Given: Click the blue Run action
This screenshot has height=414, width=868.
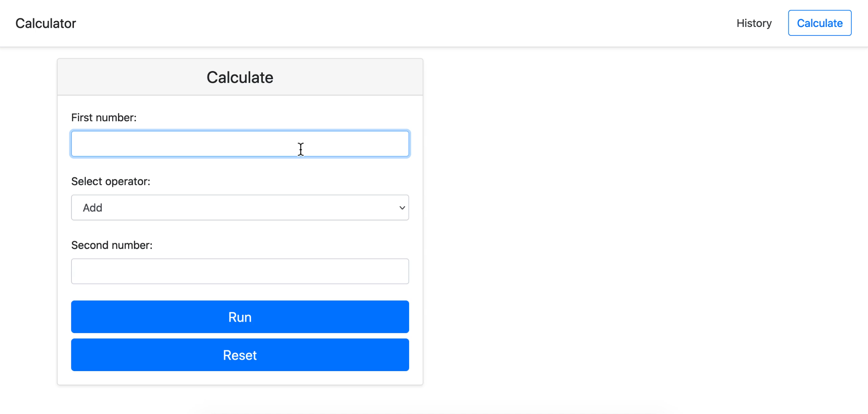Looking at the screenshot, I should pyautogui.click(x=240, y=317).
